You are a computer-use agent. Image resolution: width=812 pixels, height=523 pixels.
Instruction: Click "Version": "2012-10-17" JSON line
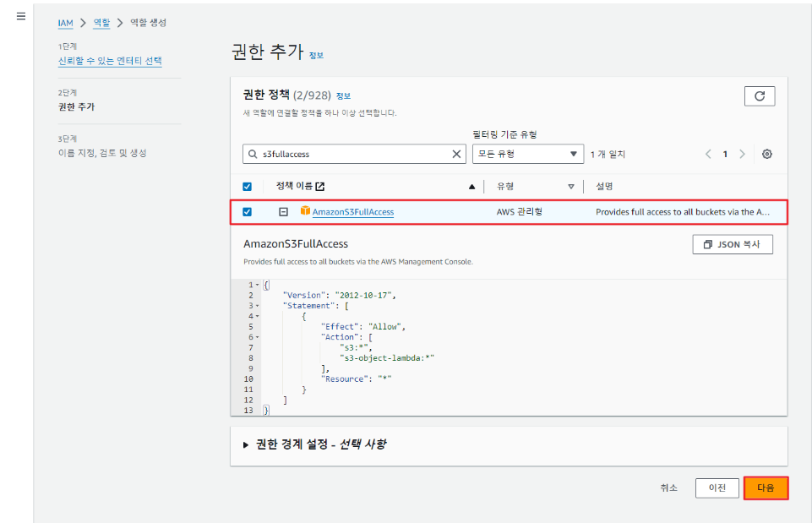[339, 295]
